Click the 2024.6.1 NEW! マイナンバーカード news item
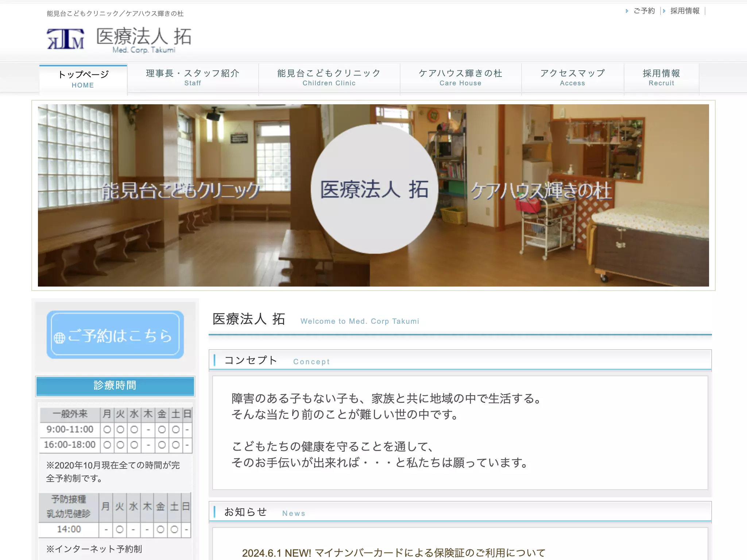Viewport: 747px width, 560px height. point(393,553)
